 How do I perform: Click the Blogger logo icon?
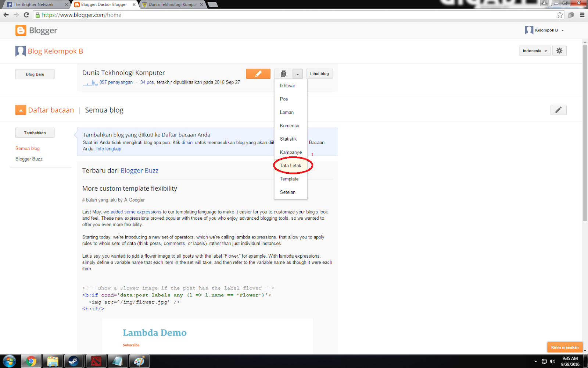21,30
